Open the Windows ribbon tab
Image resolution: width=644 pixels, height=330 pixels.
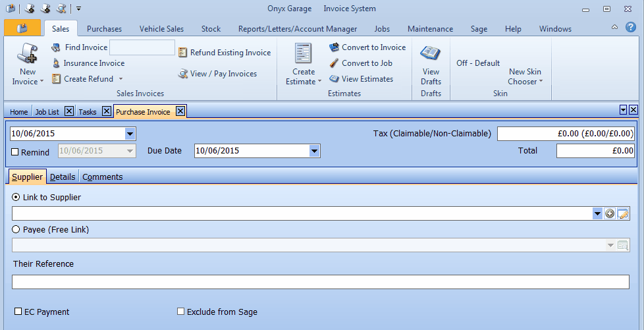(x=555, y=29)
